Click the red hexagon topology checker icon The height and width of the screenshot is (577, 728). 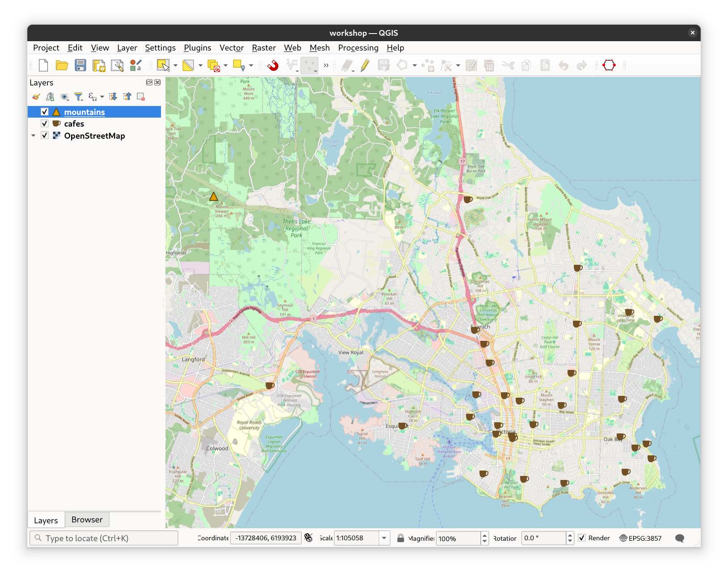[x=609, y=66]
